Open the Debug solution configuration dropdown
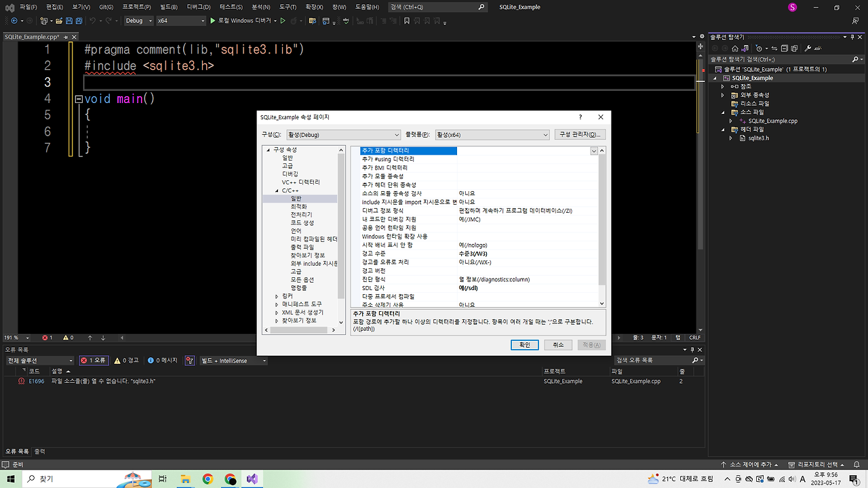This screenshot has height=488, width=868. [139, 21]
